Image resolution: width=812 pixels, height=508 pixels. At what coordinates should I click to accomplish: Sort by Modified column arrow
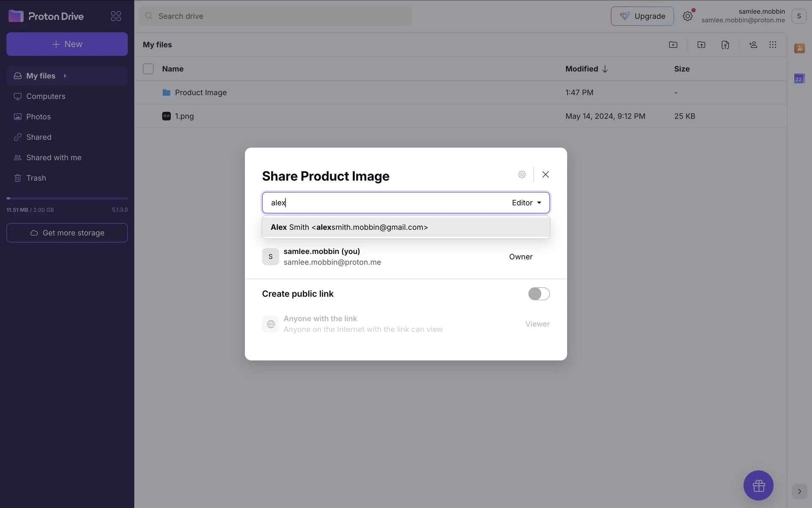[605, 69]
